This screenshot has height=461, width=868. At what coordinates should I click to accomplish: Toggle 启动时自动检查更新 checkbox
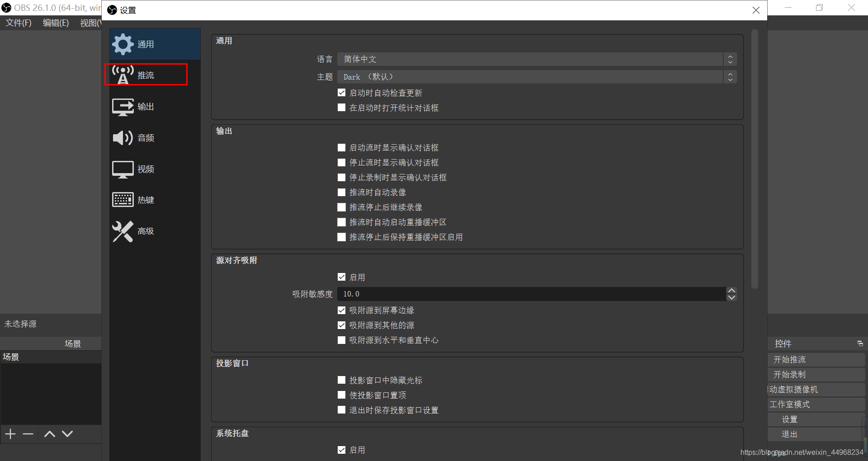click(342, 93)
